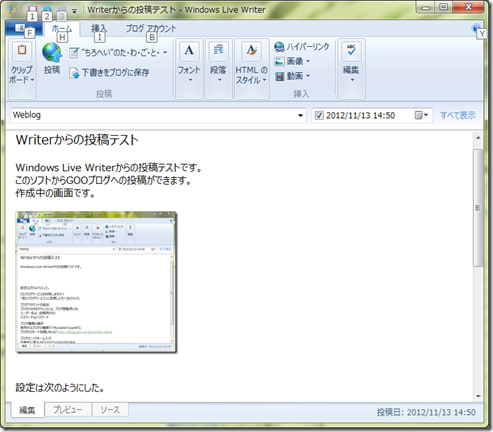Click the Redo icon in quick access toolbar

tap(61, 10)
